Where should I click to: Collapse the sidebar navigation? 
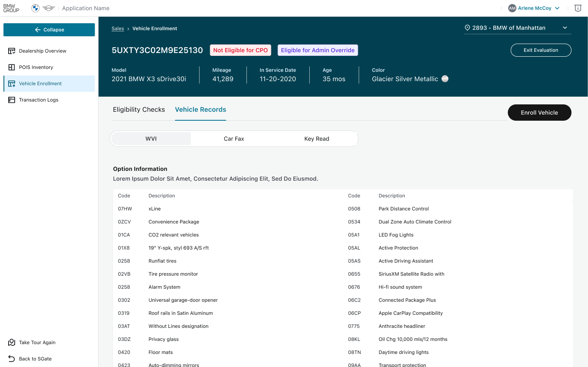(x=49, y=30)
